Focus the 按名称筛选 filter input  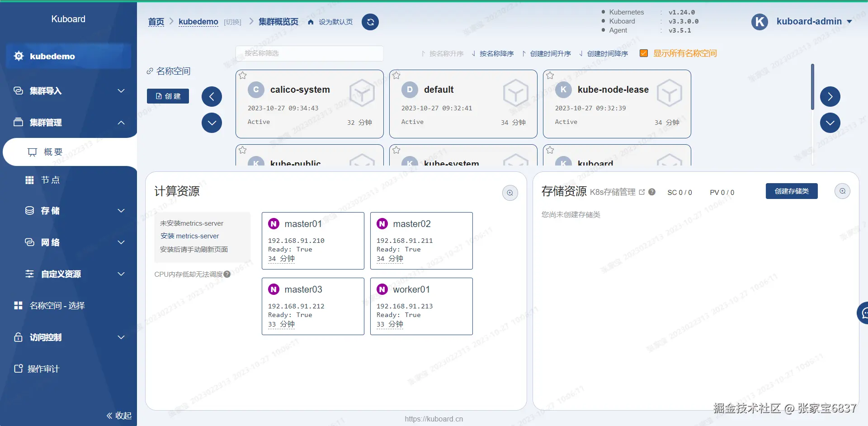coord(309,53)
